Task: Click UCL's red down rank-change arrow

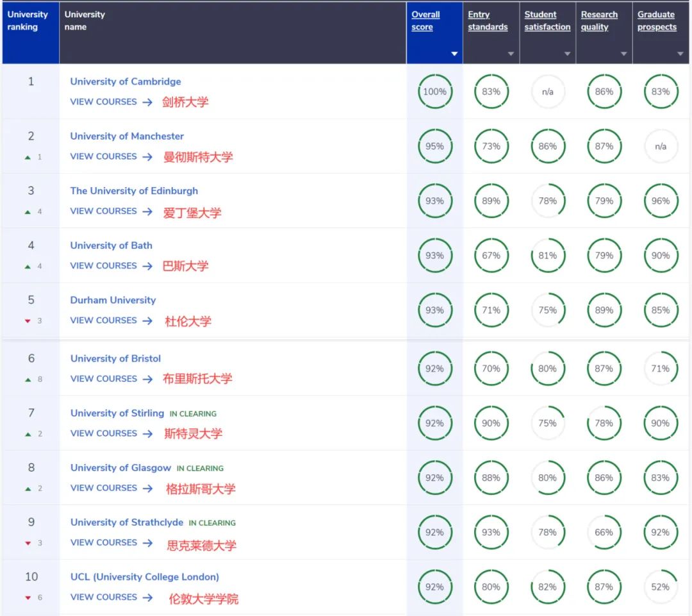Action: click(28, 598)
